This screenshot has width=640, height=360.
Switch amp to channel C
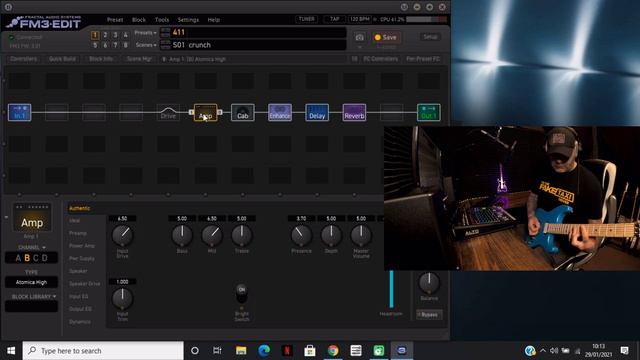click(36, 258)
